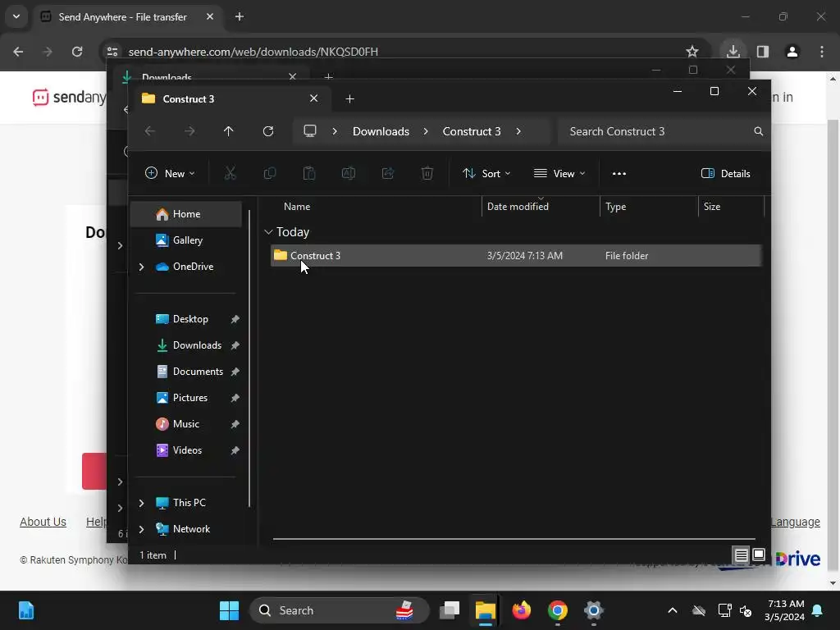Open Chrome side panel icon
The image size is (840, 630).
(x=762, y=52)
